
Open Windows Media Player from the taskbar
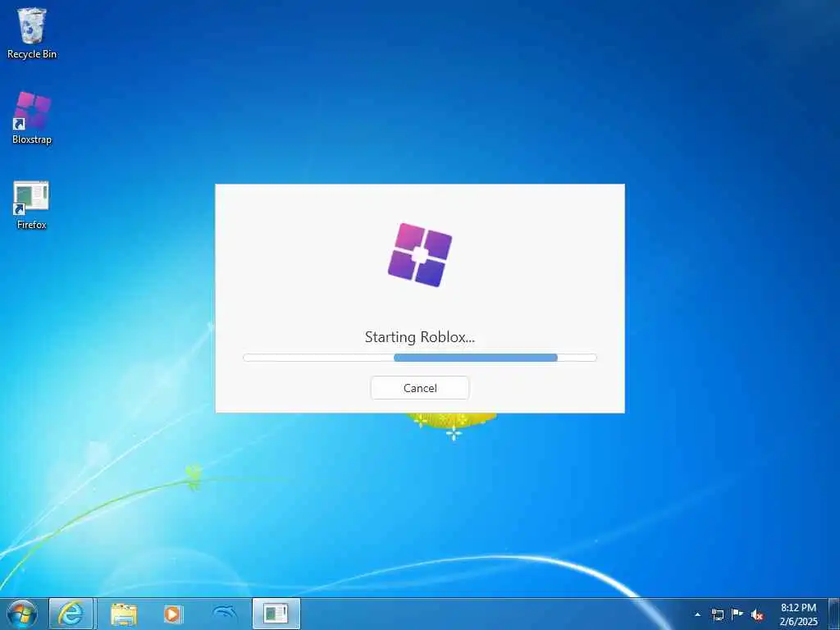172,614
